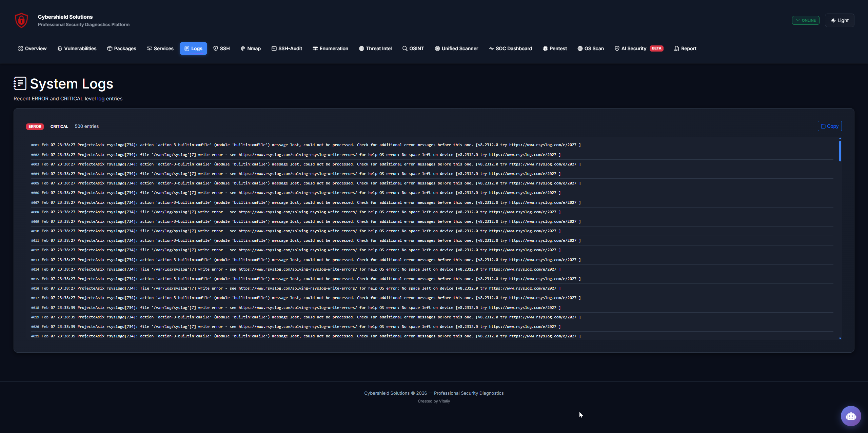Toggle Light theme mode
The height and width of the screenshot is (433, 868).
pyautogui.click(x=840, y=20)
